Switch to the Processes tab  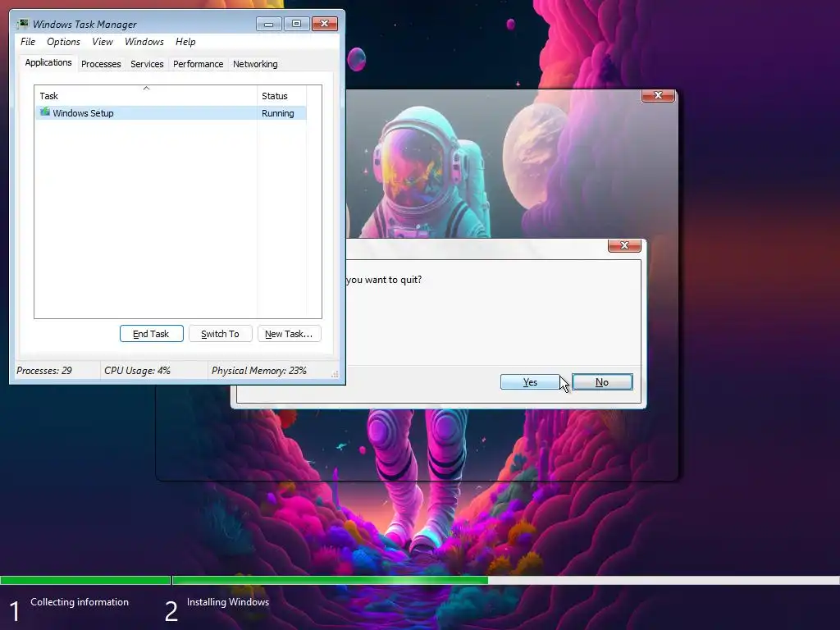pos(101,64)
